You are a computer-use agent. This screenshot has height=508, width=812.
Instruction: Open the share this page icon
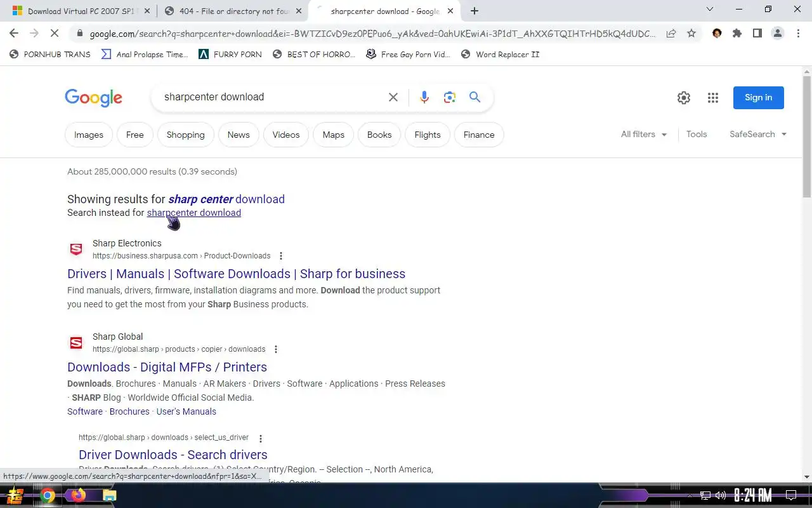click(671, 34)
